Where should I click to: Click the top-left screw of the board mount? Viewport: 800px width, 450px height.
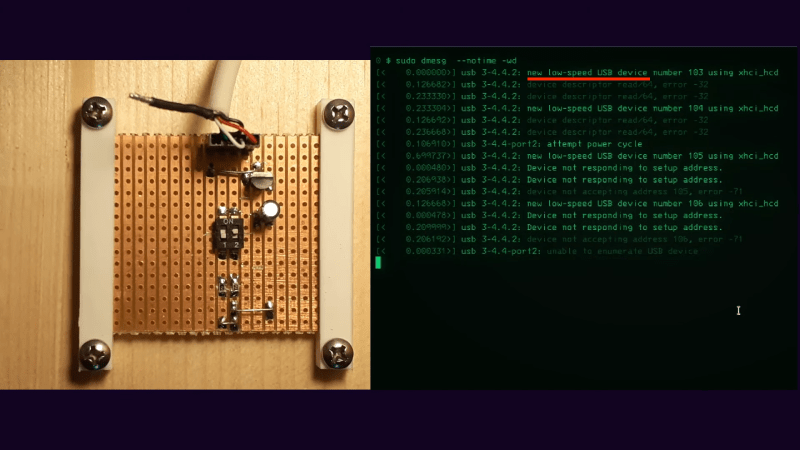click(x=97, y=115)
